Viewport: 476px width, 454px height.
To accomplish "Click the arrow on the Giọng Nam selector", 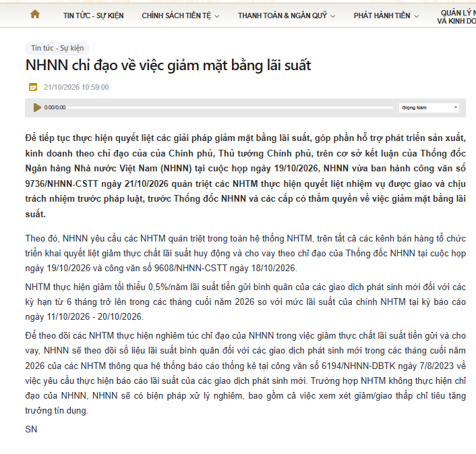I will (455, 107).
